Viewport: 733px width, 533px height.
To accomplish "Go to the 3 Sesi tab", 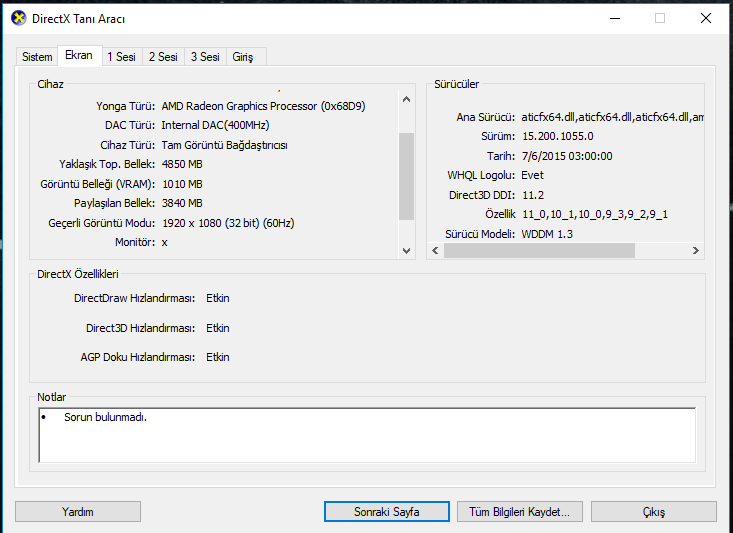I will tap(205, 57).
